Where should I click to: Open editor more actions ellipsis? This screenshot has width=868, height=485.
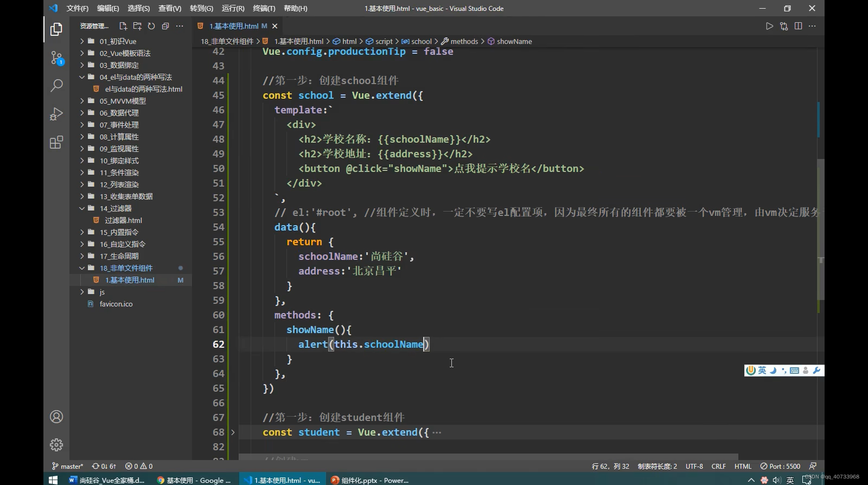pyautogui.click(x=812, y=26)
